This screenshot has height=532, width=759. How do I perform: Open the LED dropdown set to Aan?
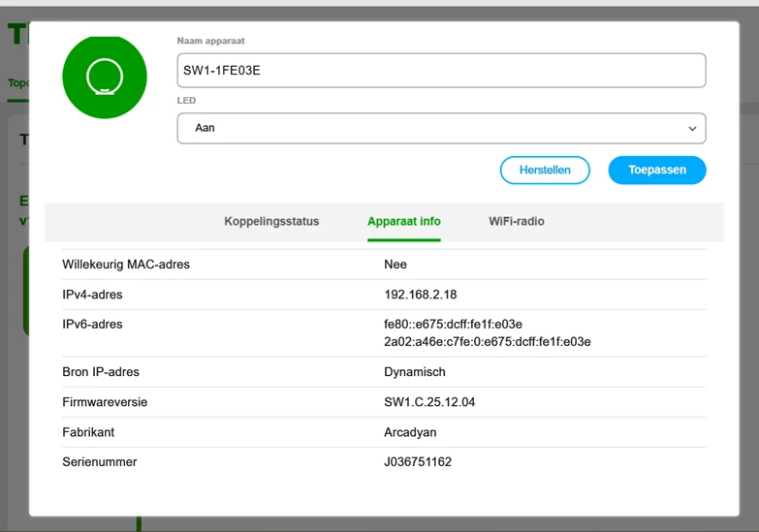(x=441, y=128)
